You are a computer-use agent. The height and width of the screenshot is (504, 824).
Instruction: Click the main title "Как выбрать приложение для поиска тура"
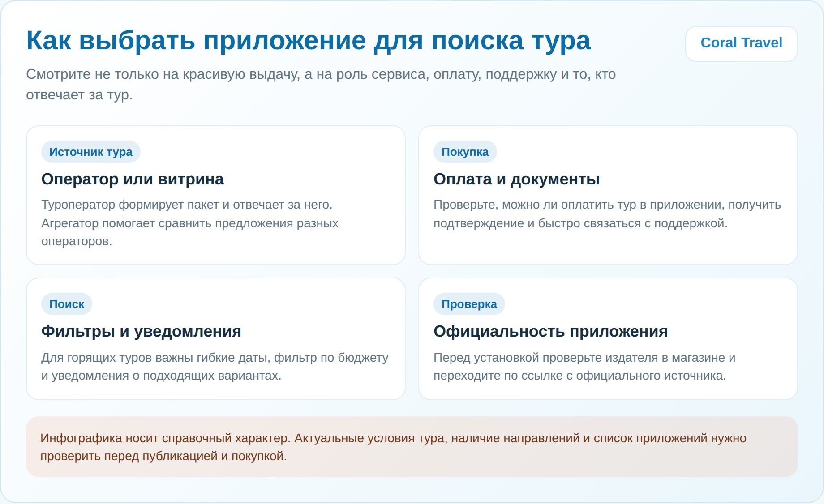tap(309, 40)
